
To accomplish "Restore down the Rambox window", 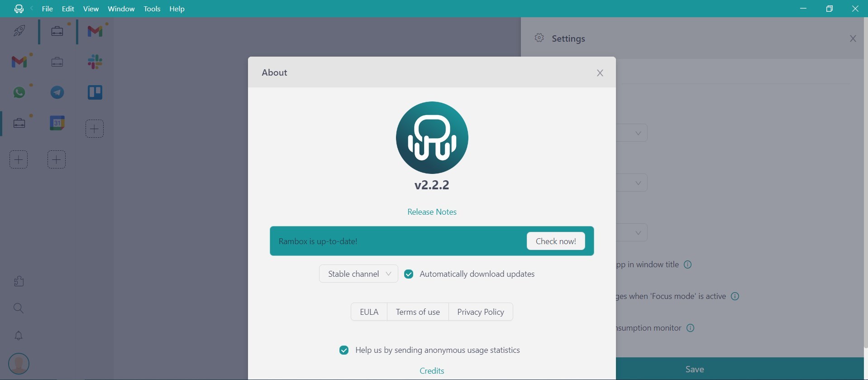I will pos(830,9).
